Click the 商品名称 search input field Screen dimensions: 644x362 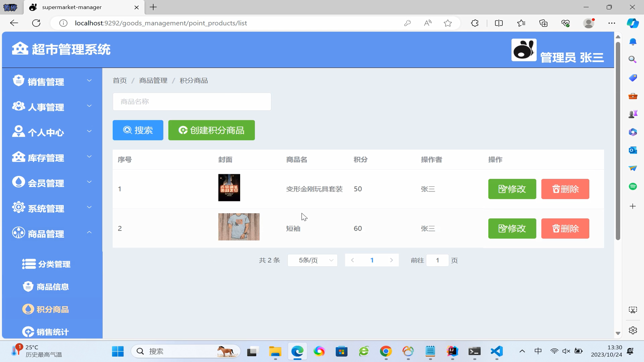pyautogui.click(x=192, y=102)
